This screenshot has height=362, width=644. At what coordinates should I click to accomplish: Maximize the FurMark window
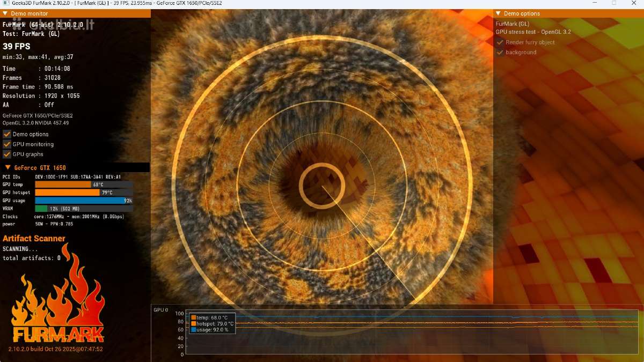[614, 3]
